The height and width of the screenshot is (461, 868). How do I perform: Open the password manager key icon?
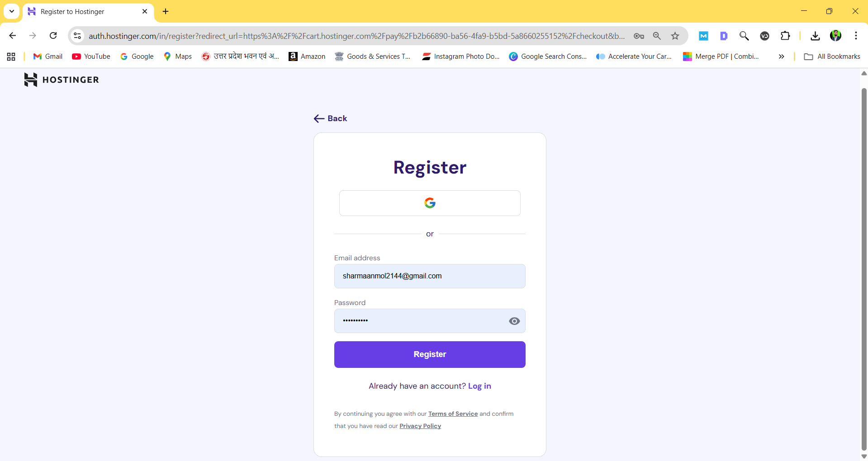click(x=639, y=36)
